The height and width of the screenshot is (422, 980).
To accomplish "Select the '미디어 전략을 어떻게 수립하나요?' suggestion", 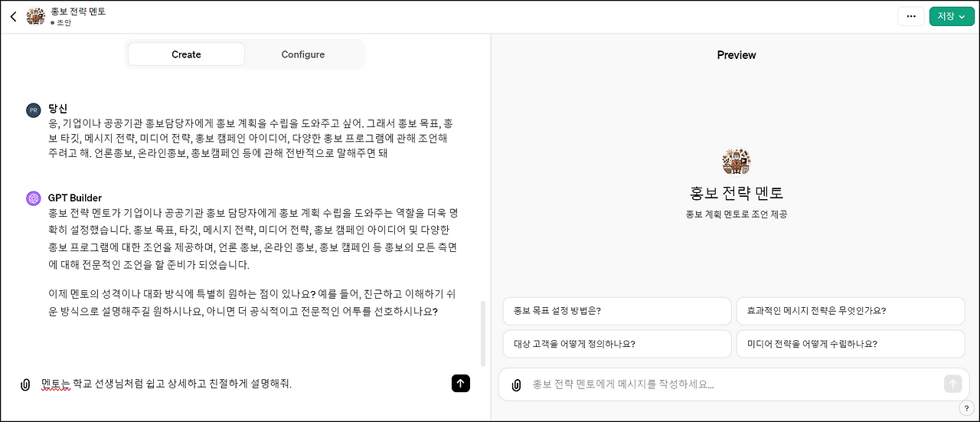I will [x=851, y=344].
